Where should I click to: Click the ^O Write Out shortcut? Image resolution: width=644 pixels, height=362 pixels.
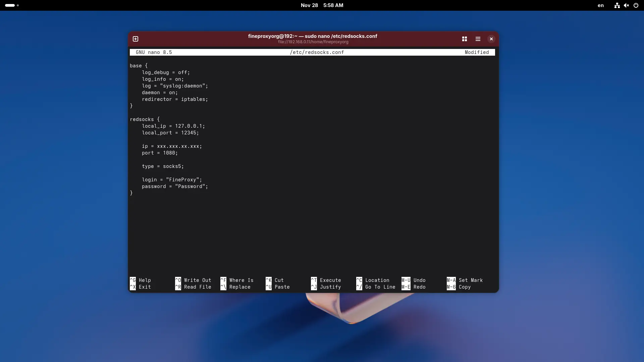pos(193,280)
